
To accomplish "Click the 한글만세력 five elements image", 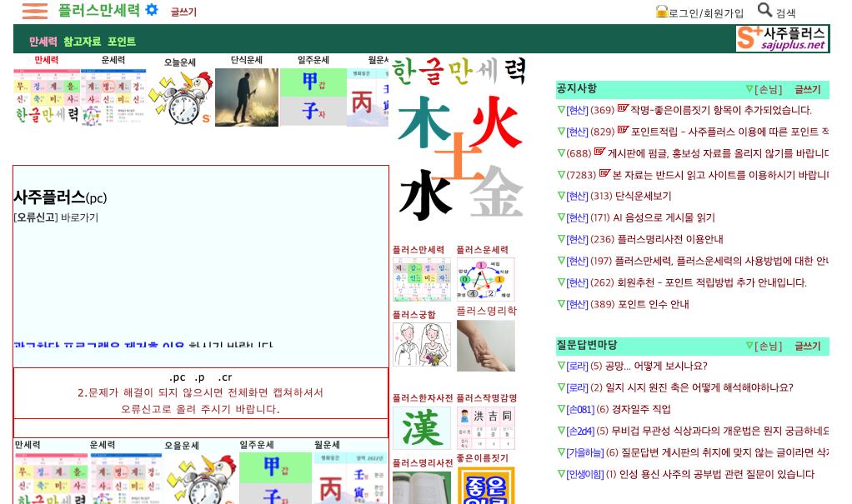I will coord(458,142).
